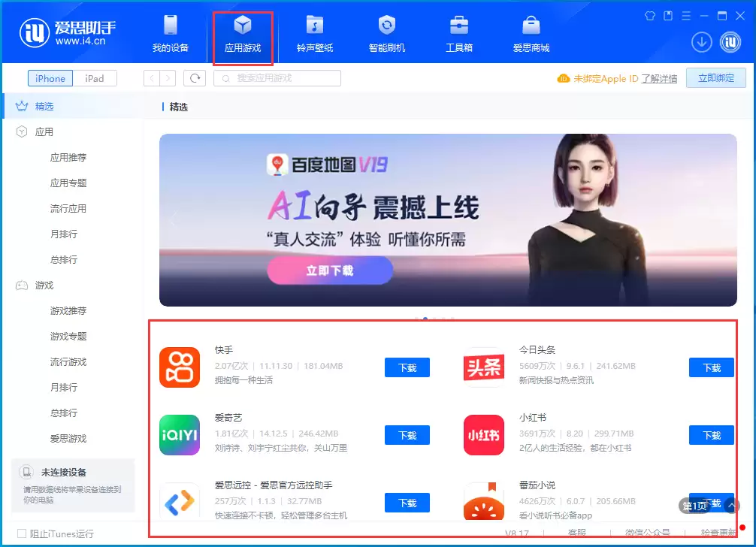The height and width of the screenshot is (547, 756).
Task: Click the 快手 app title text
Action: (224, 350)
